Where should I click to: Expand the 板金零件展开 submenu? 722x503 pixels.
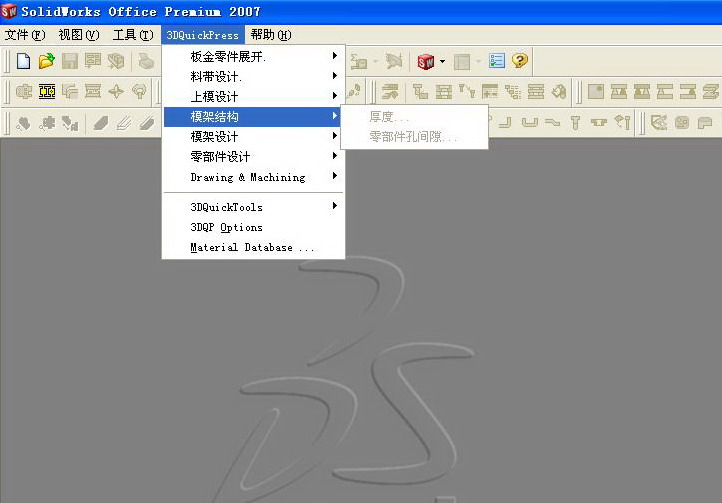[253, 57]
